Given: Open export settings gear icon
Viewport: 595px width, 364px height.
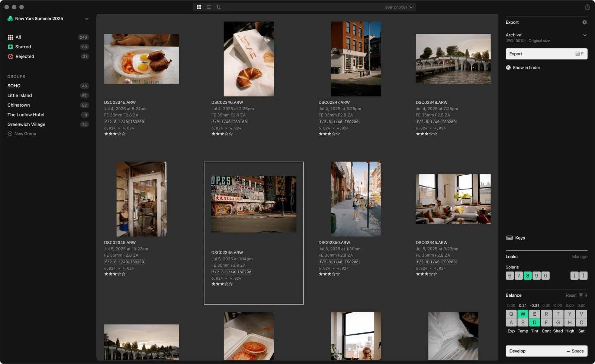Looking at the screenshot, I should 585,22.
